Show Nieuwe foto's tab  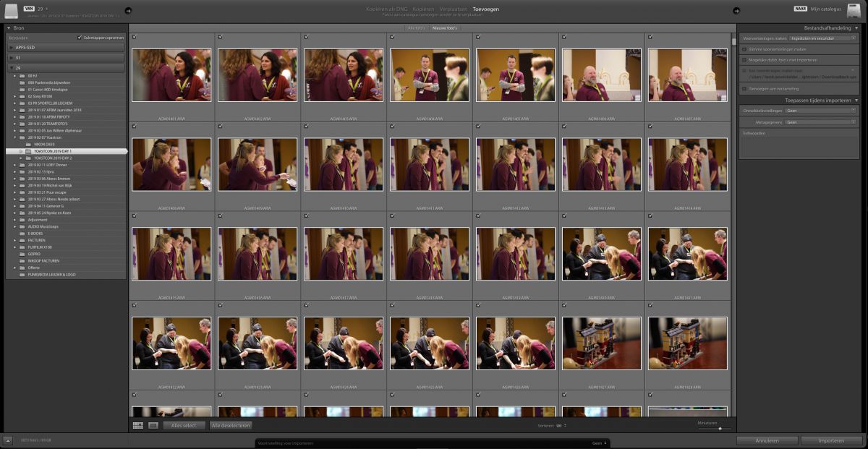pyautogui.click(x=445, y=27)
